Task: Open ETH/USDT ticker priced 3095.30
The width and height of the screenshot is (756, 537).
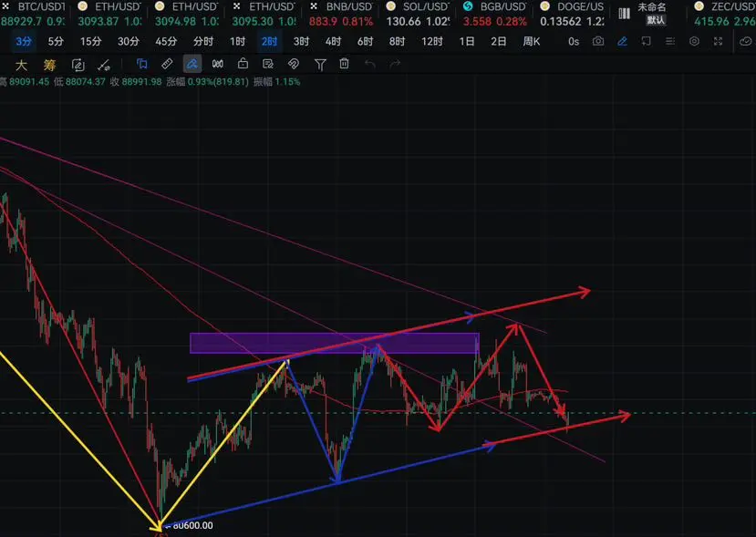Action: tap(264, 14)
